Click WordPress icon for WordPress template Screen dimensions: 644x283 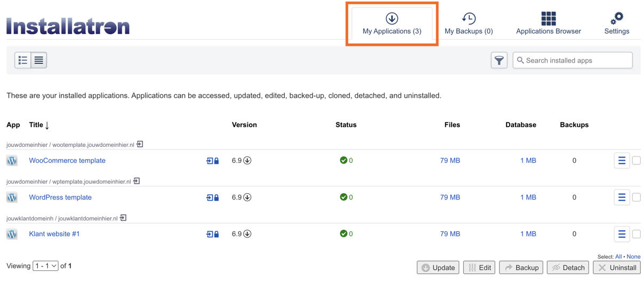[12, 198]
